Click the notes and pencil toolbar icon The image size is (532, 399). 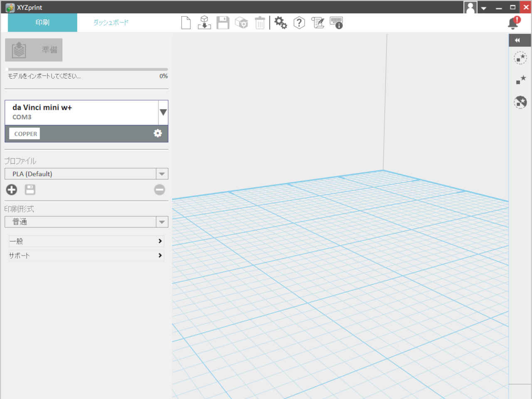point(318,23)
